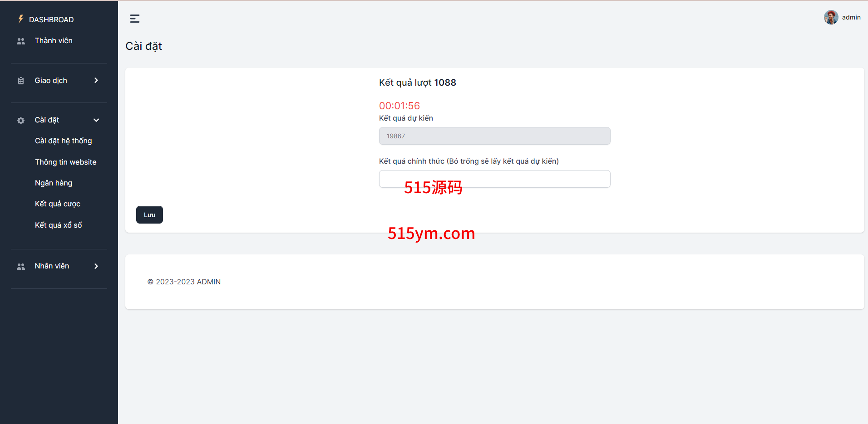
Task: Go to Ngân hàng settings
Action: coord(54,183)
